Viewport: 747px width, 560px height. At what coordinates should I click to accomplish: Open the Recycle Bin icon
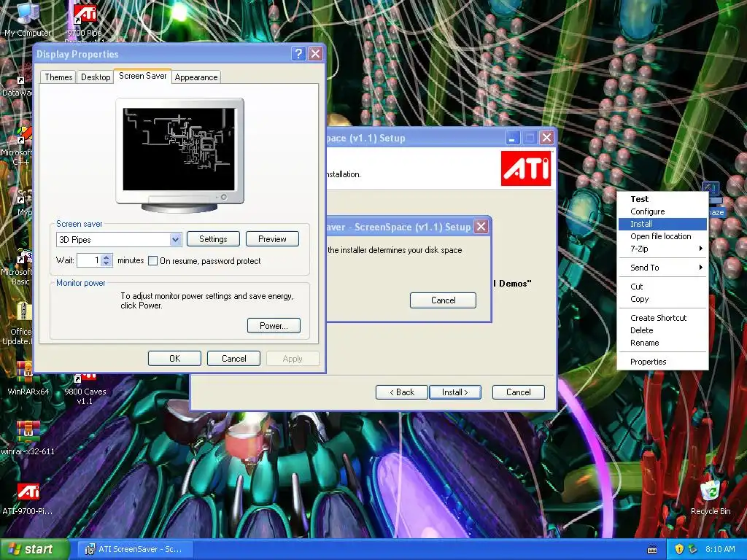[x=711, y=497]
